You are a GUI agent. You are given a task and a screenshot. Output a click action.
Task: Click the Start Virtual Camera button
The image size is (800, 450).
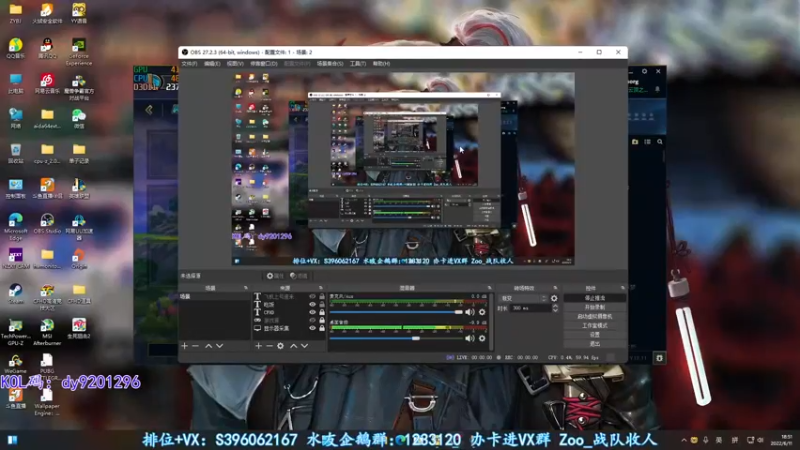tap(594, 316)
